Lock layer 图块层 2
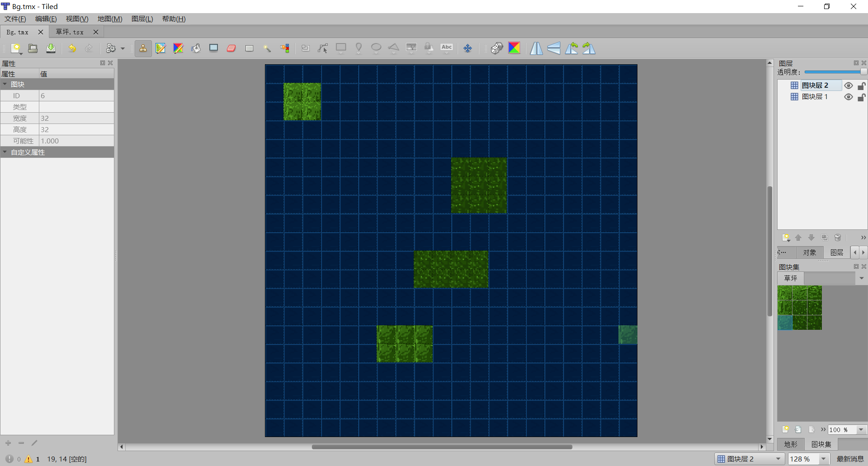This screenshot has height=466, width=868. point(862,86)
